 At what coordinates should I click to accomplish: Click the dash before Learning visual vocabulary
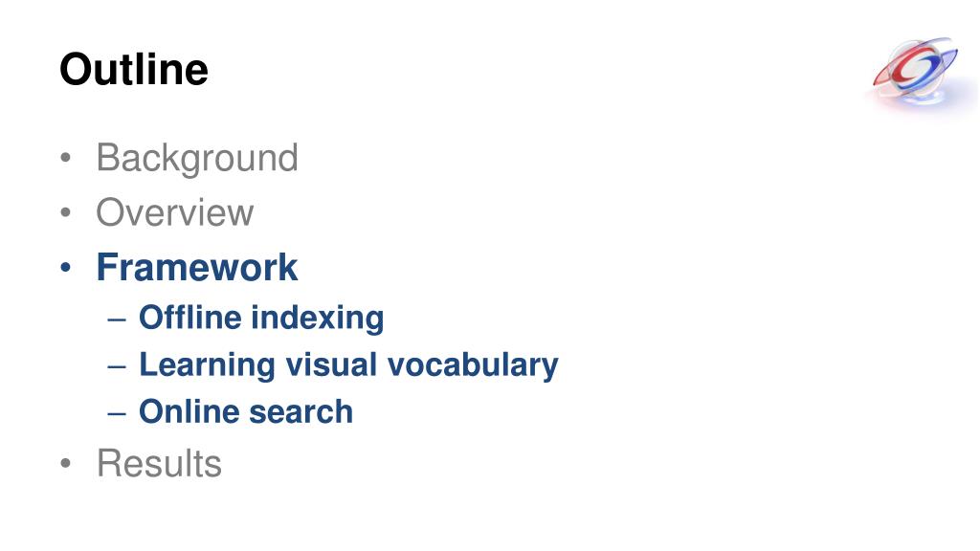click(117, 366)
